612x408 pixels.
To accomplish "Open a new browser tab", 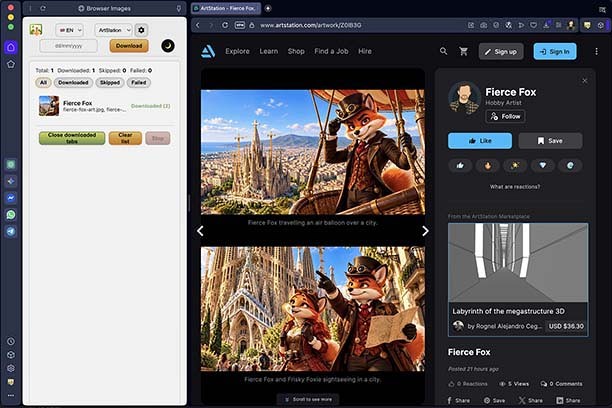I will [268, 8].
